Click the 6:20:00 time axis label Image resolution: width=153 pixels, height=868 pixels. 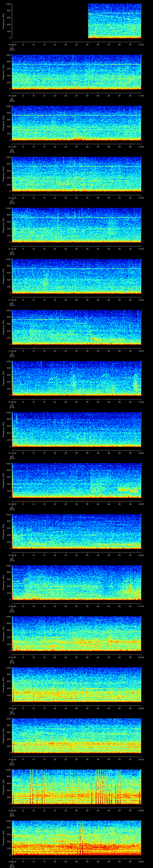[12, 606]
